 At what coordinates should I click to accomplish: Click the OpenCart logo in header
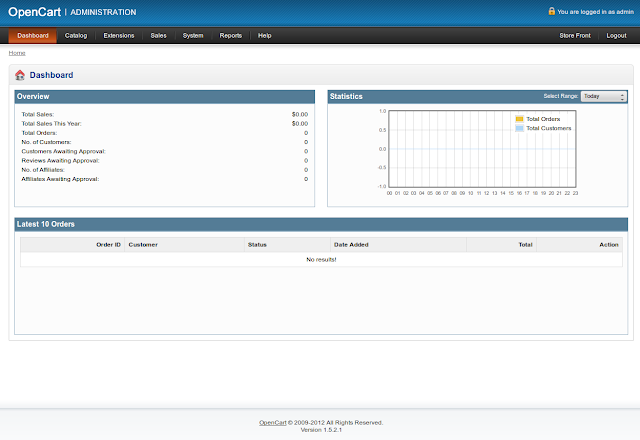point(34,12)
